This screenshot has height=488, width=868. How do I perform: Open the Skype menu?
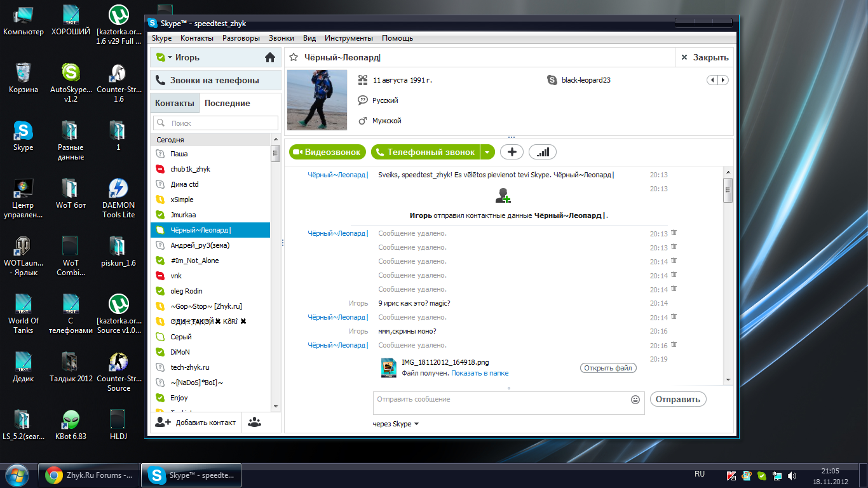point(162,38)
